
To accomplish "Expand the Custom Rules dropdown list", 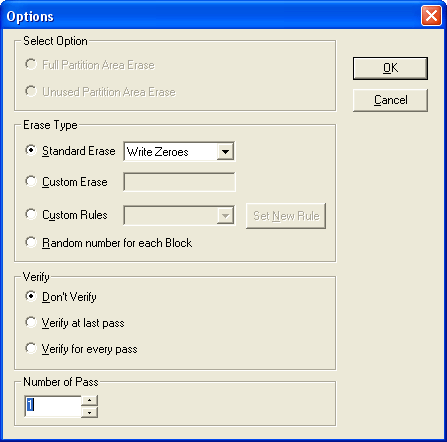I will [225, 216].
